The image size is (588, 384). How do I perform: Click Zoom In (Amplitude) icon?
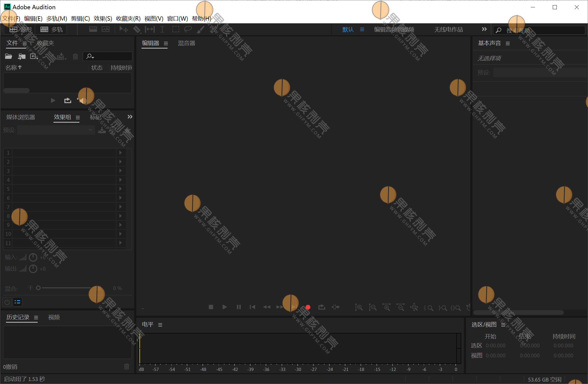point(359,307)
